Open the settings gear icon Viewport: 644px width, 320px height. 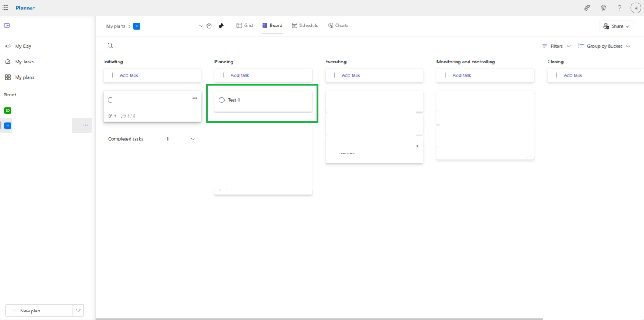pyautogui.click(x=603, y=8)
